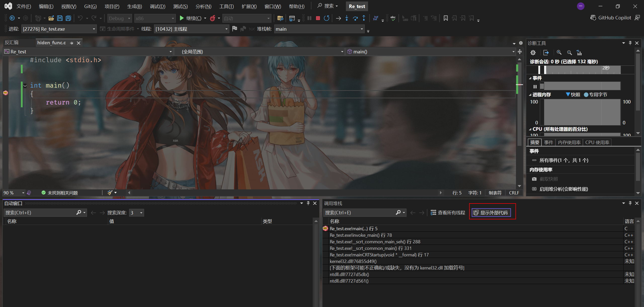Open editor settings gear icon
This screenshot has width=644, height=307.
[521, 43]
